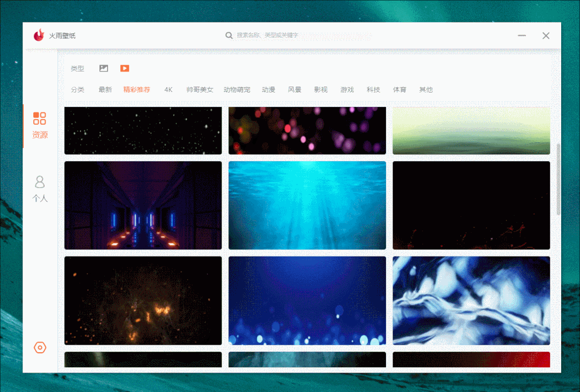
Task: Open the orange fire embers wallpaper thumbnail
Action: (143, 301)
